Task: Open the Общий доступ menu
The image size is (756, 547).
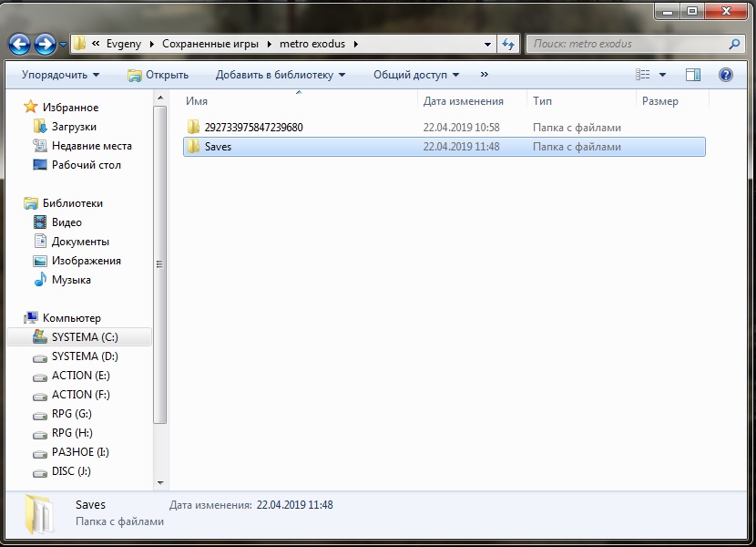Action: [416, 75]
